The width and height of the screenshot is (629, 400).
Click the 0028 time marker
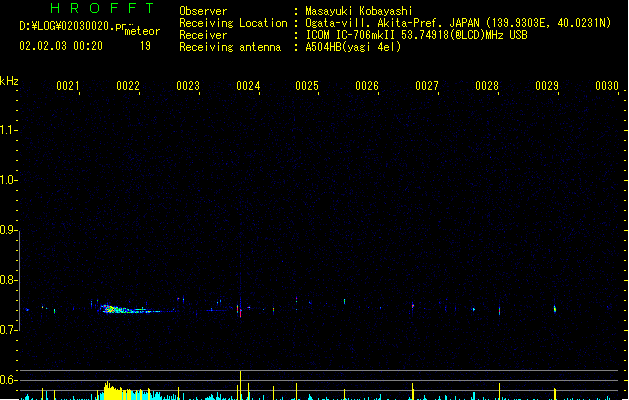tap(487, 86)
